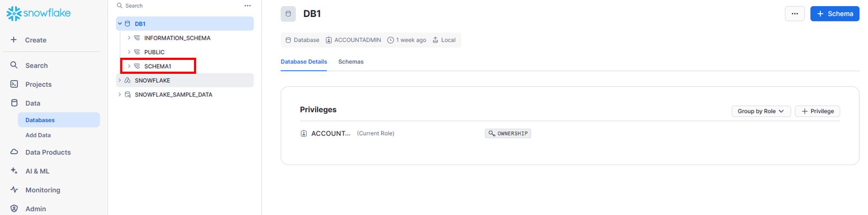Select the PUBLIC schema in the tree
This screenshot has height=215, width=868.
(x=155, y=52)
